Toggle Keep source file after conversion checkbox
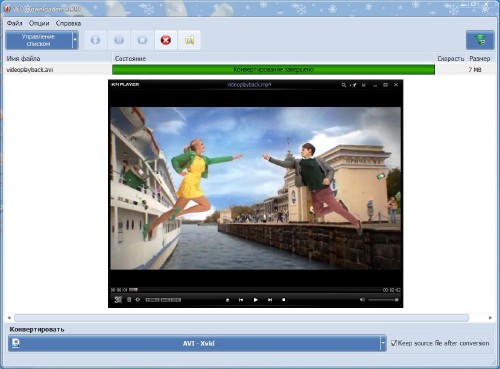Screen dimensions: 500x369 point(394,343)
